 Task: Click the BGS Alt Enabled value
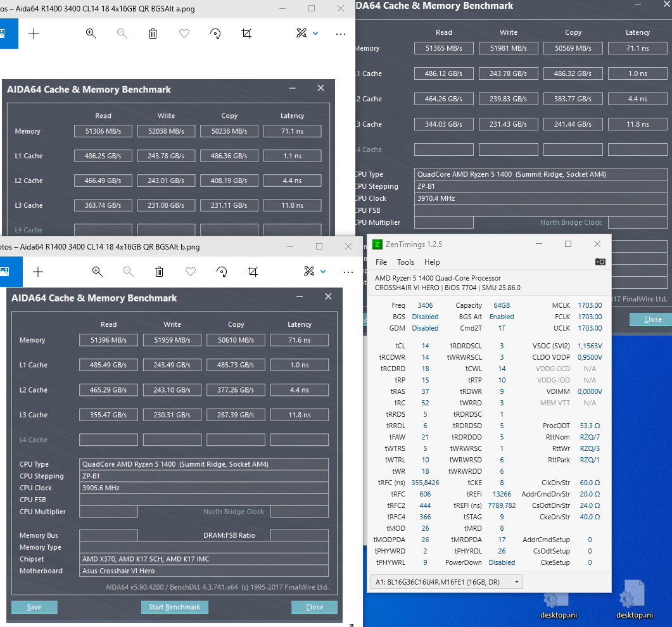(x=502, y=317)
